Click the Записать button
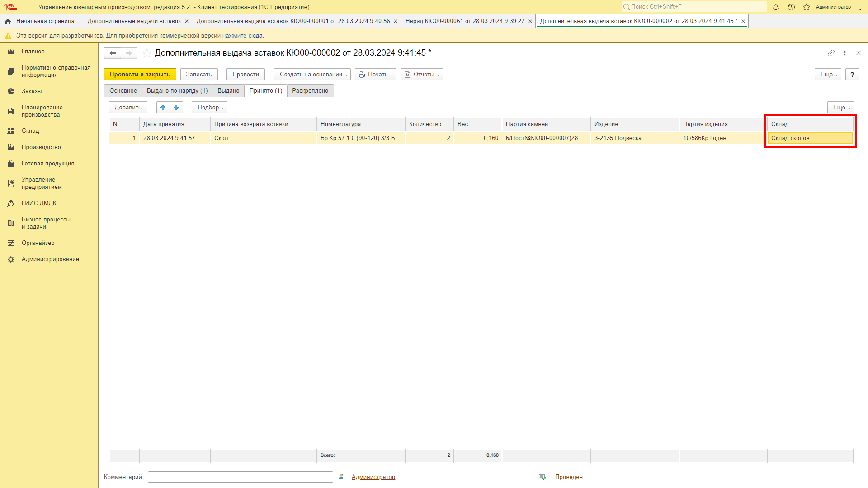868x488 pixels. click(x=199, y=75)
